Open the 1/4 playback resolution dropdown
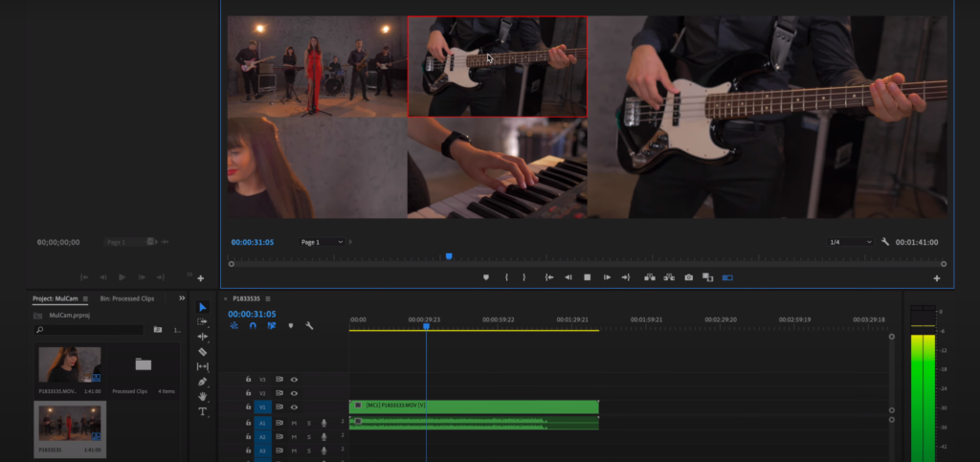 [x=850, y=242]
